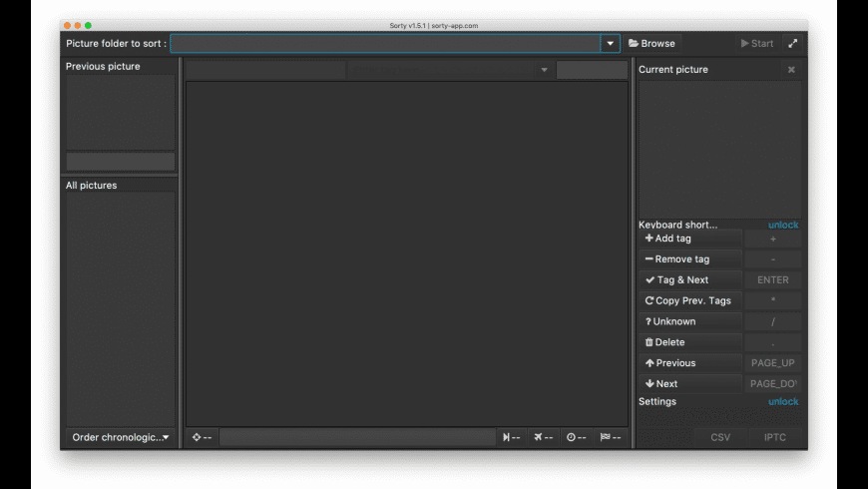
Task: Click the All pictures list area
Action: (x=121, y=309)
